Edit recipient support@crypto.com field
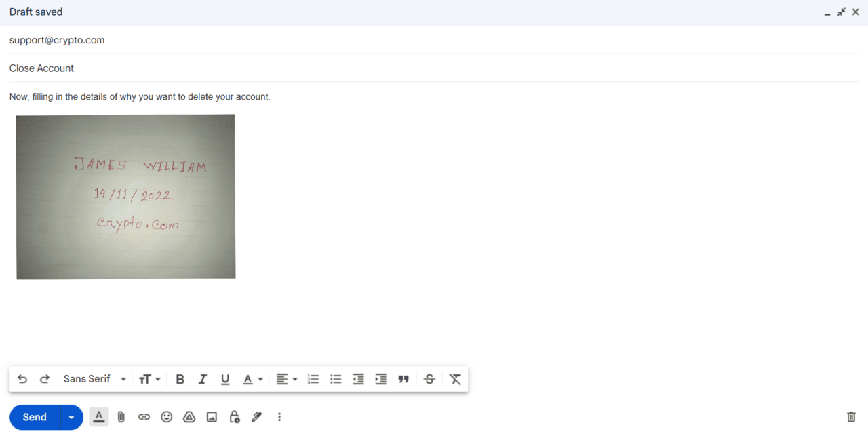Image resolution: width=868 pixels, height=438 pixels. click(x=434, y=40)
